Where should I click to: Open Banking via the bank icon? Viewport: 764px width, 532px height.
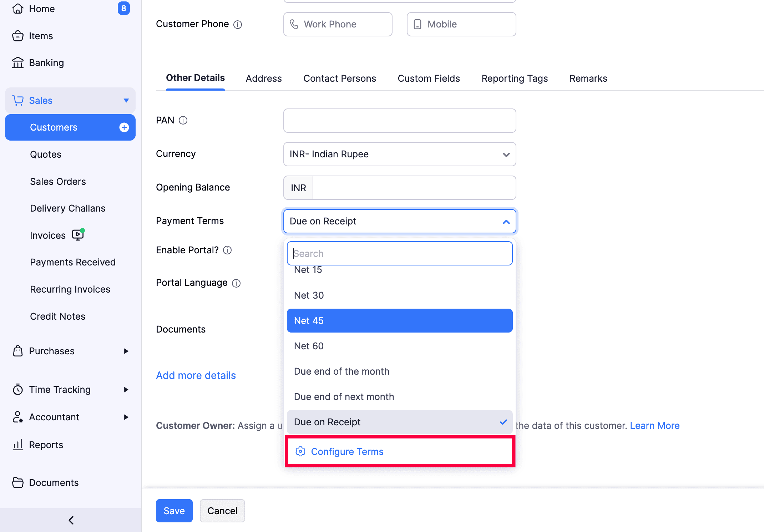(18, 62)
